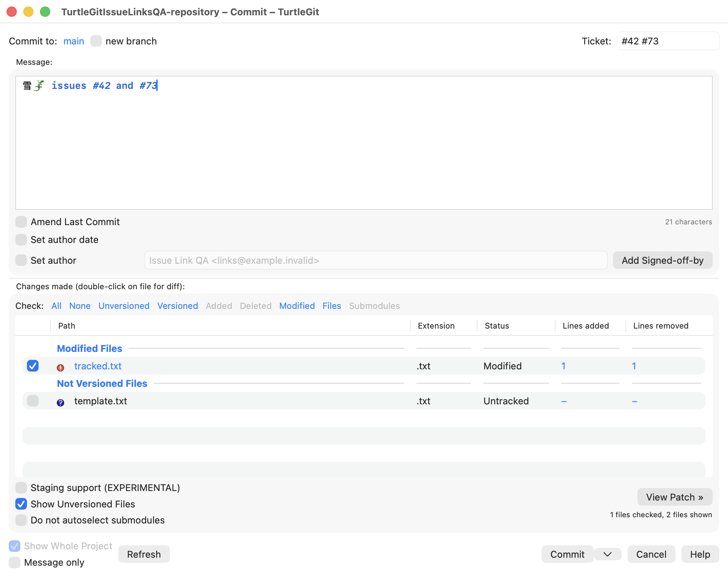Click the Add Signed-off-by button
This screenshot has height=577, width=728.
tap(663, 260)
